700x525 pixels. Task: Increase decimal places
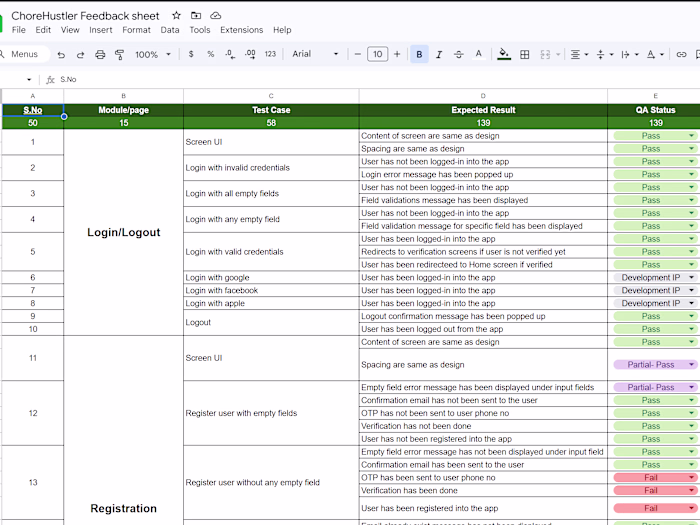(x=250, y=54)
